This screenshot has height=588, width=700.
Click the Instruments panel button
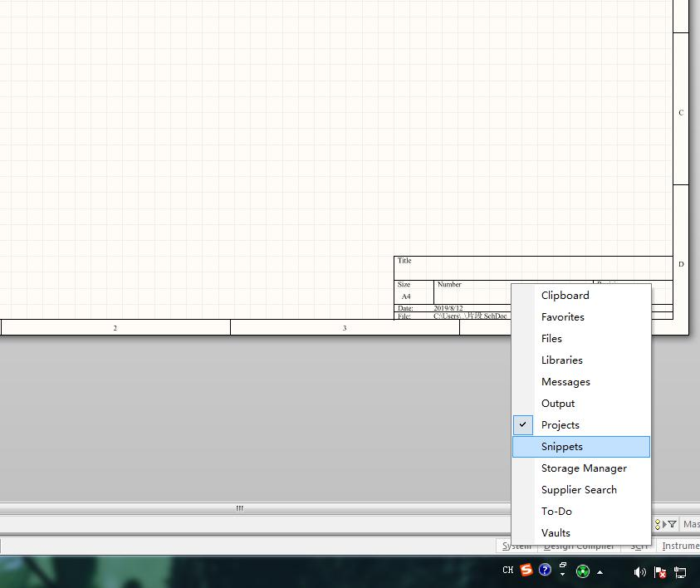(679, 546)
